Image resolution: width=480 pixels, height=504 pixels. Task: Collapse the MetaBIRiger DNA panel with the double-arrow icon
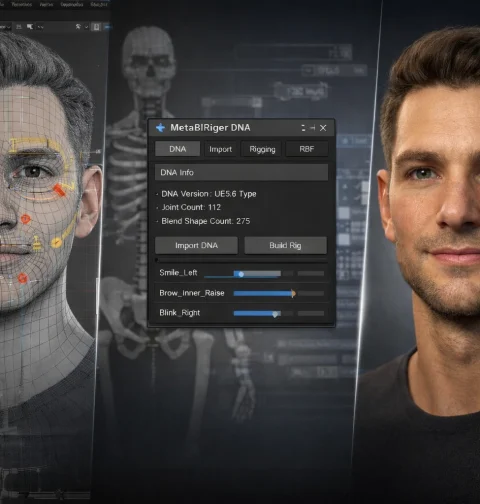(303, 128)
